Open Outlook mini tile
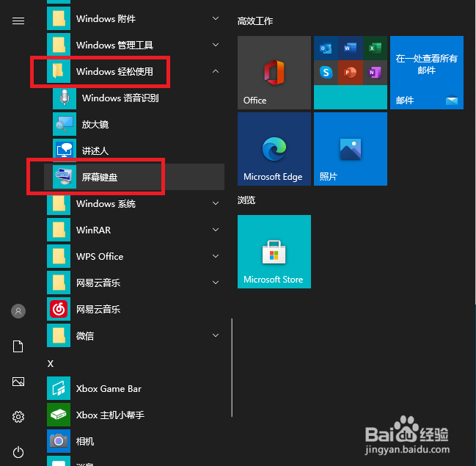This screenshot has width=476, height=466. 326,48
